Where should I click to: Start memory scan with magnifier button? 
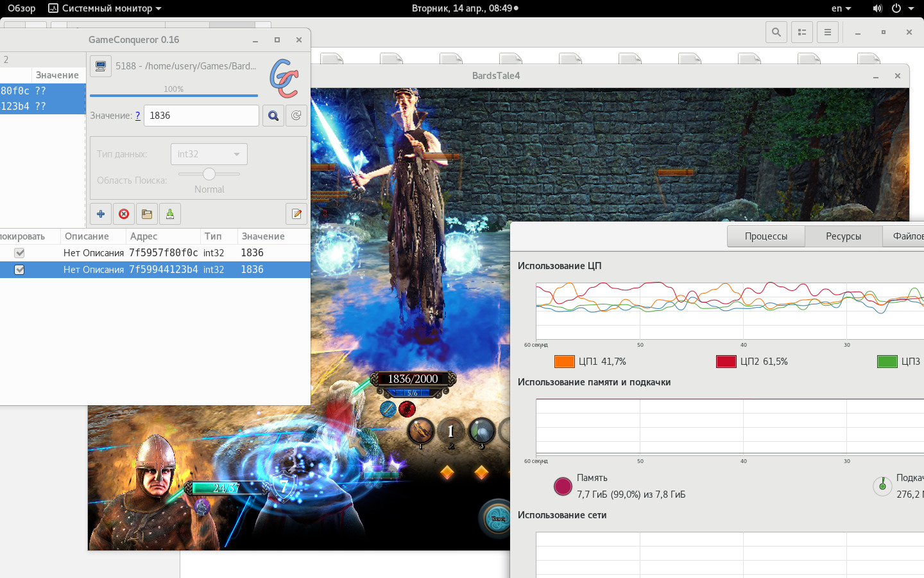tap(273, 116)
